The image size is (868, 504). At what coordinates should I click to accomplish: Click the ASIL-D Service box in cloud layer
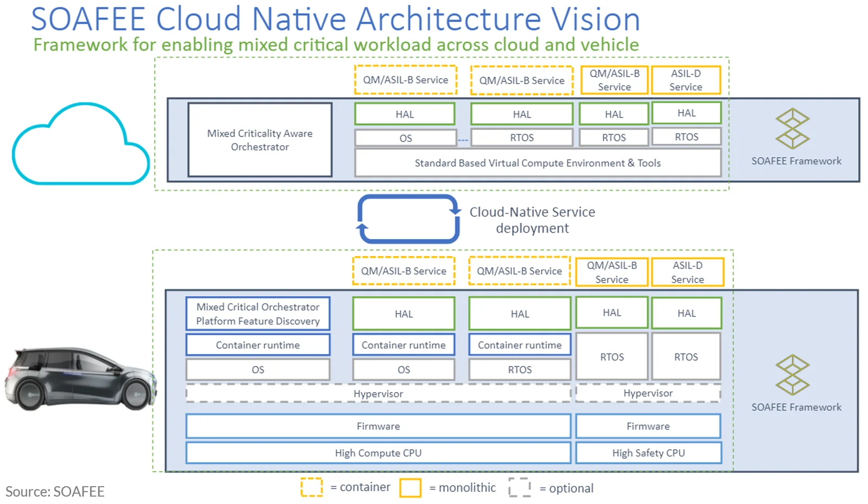click(686, 80)
